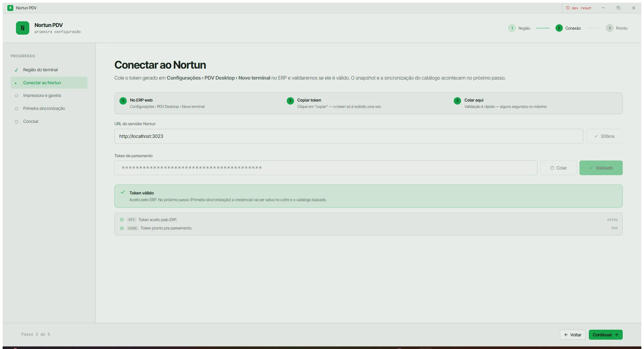Close the Nortun PDV window
The width and height of the screenshot is (644, 349).
tap(633, 8)
